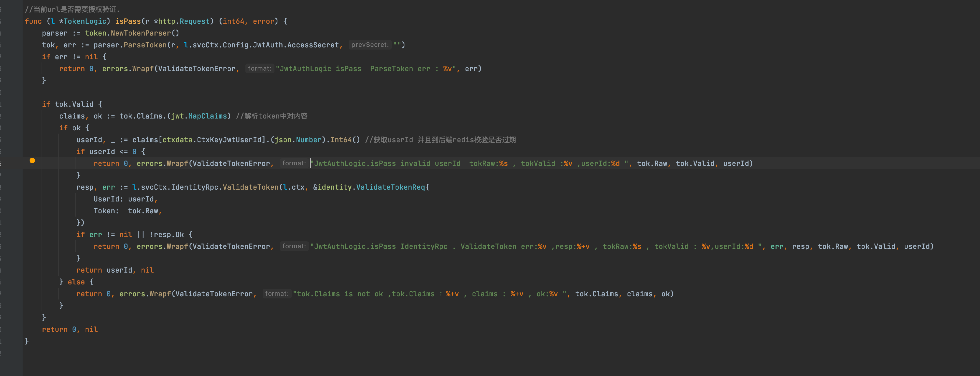The height and width of the screenshot is (376, 980).
Task: Click the comment after tok.Claims assertion
Action: click(272, 116)
